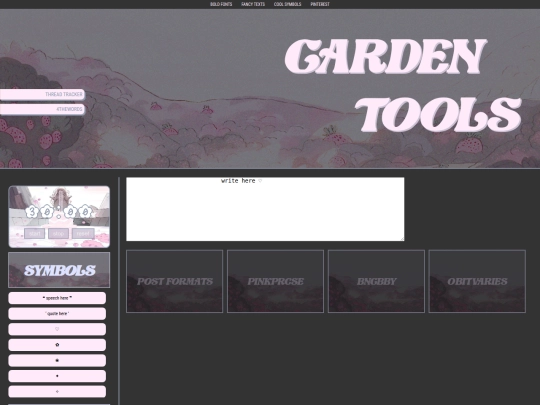Image resolution: width=540 pixels, height=405 pixels.
Task: Insert the outlined flower symbol
Action: (57, 345)
